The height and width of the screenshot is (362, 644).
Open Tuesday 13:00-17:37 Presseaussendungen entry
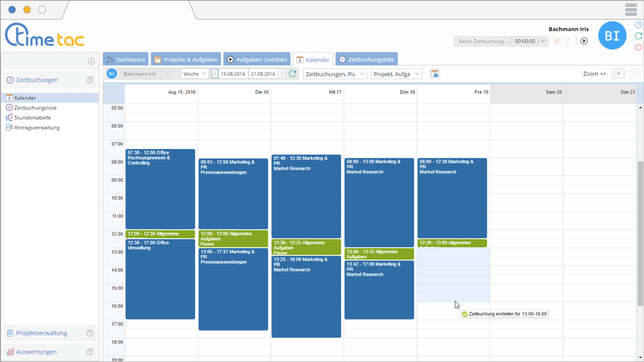(233, 289)
